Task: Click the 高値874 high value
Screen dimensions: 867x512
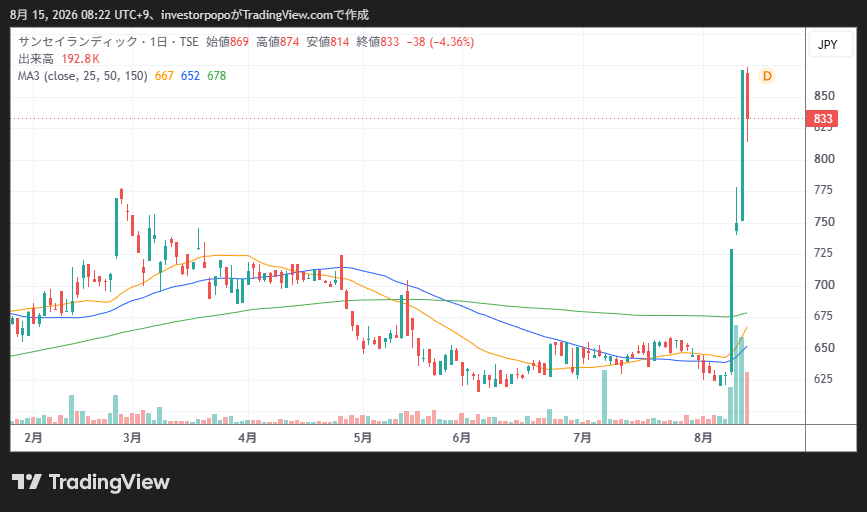Action: click(x=278, y=42)
